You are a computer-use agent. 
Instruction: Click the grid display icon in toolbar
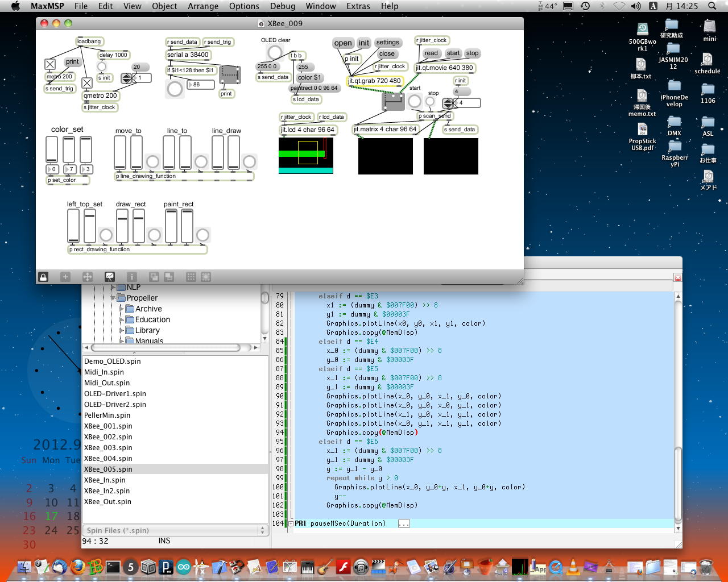(191, 277)
